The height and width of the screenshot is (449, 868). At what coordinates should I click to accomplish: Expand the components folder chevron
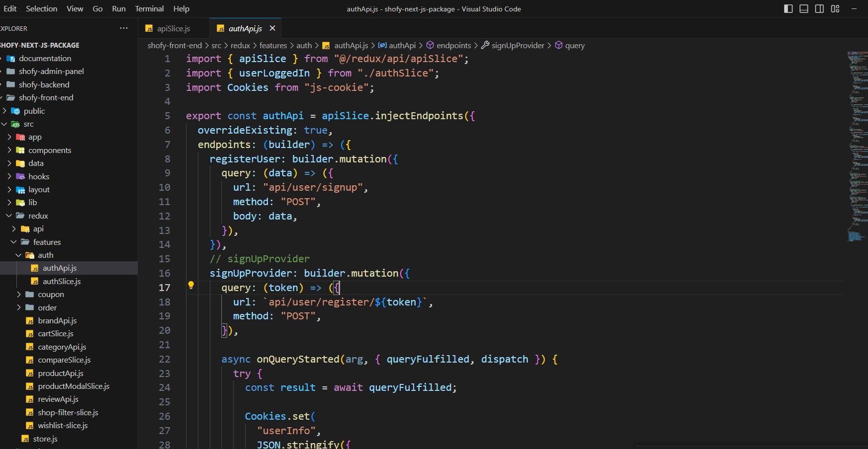9,150
